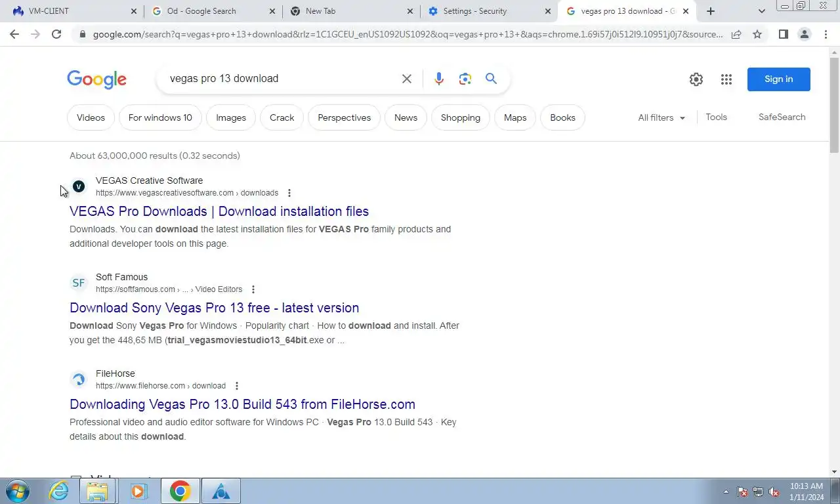The width and height of the screenshot is (840, 504).
Task: Open the tab search dropdown arrow
Action: [x=761, y=11]
